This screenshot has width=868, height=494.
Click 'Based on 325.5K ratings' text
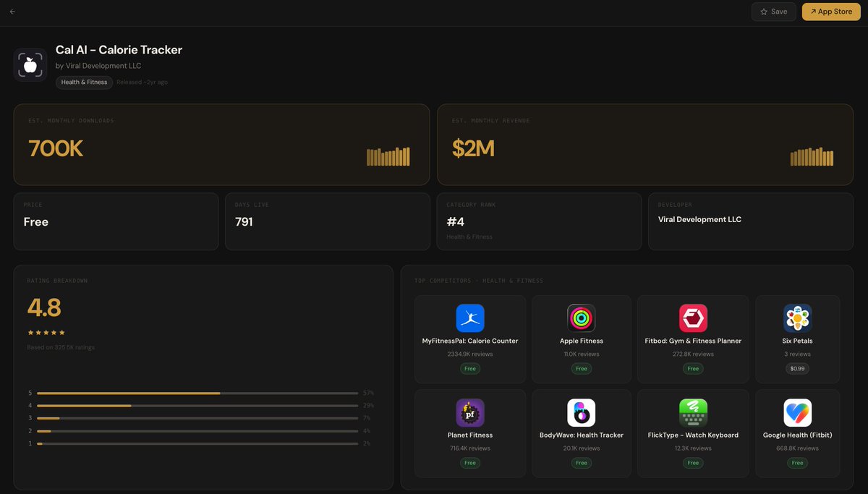(x=61, y=347)
